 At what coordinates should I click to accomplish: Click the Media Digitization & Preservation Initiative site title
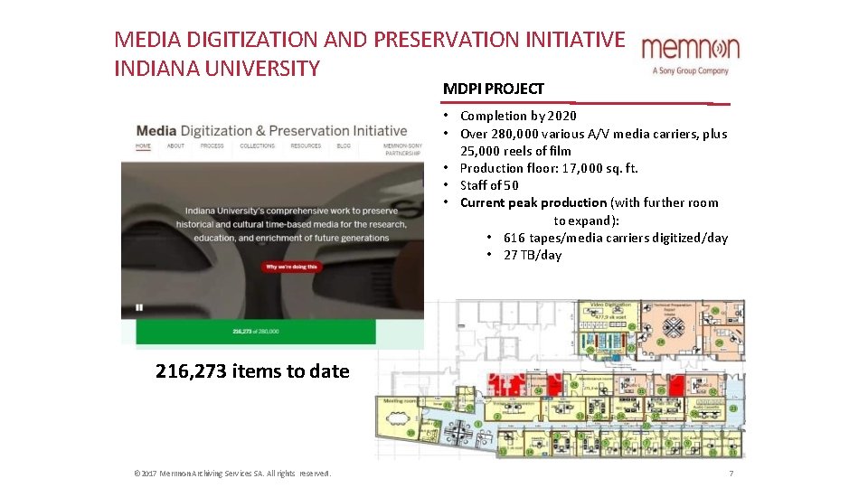tap(271, 131)
